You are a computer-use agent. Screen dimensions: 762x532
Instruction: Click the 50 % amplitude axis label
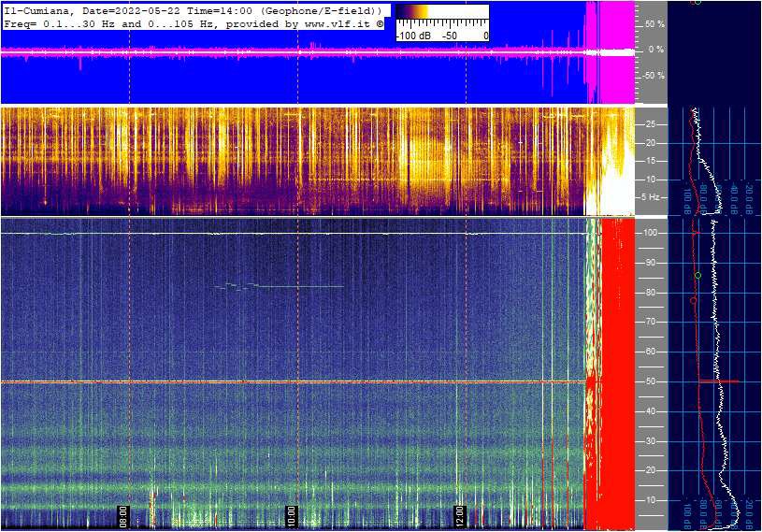point(654,23)
